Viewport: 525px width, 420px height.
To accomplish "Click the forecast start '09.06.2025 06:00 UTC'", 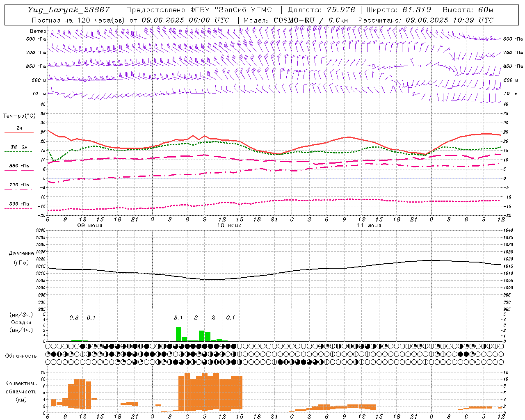I will point(185,20).
